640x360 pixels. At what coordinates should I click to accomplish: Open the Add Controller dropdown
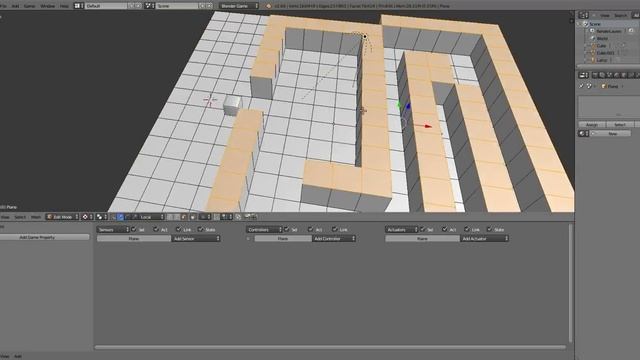(334, 239)
